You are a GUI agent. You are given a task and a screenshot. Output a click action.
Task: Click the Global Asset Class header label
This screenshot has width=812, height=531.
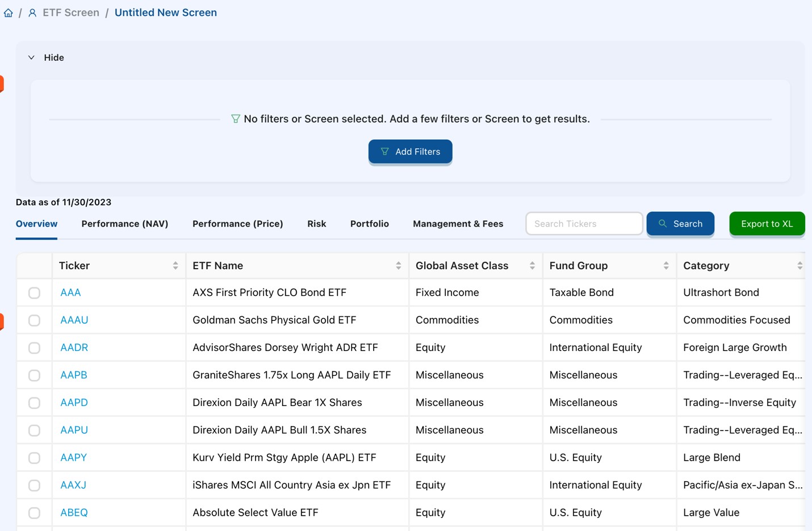click(462, 266)
